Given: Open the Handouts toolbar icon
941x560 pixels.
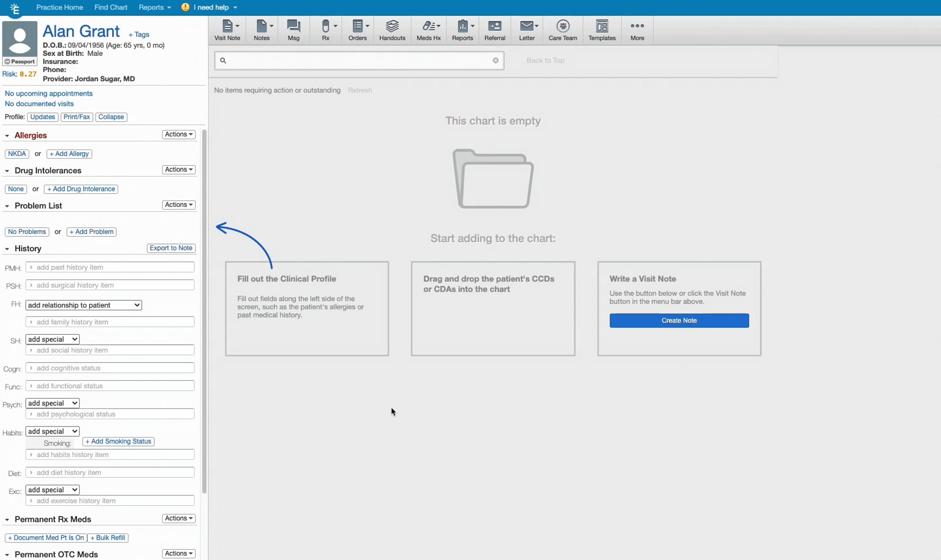Looking at the screenshot, I should click(392, 30).
